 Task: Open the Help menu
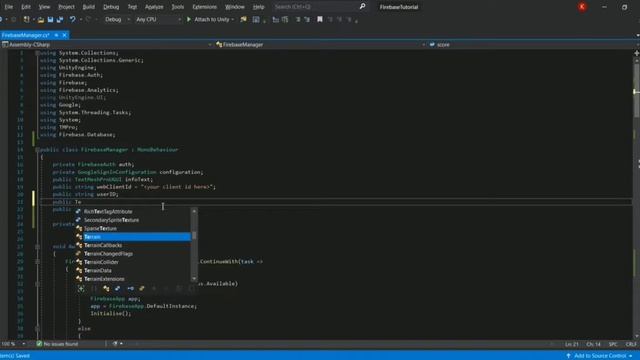coord(258,7)
